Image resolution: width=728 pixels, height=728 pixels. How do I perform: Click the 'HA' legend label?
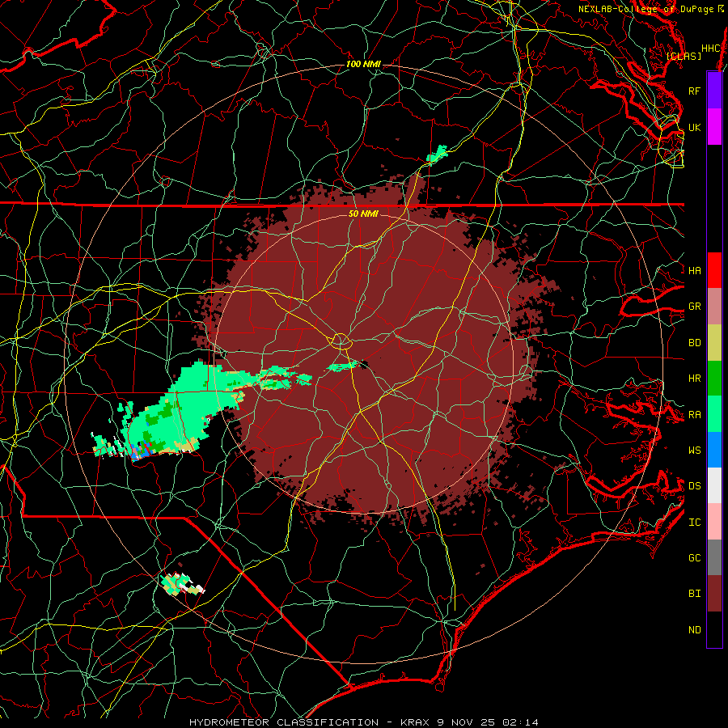click(x=694, y=270)
